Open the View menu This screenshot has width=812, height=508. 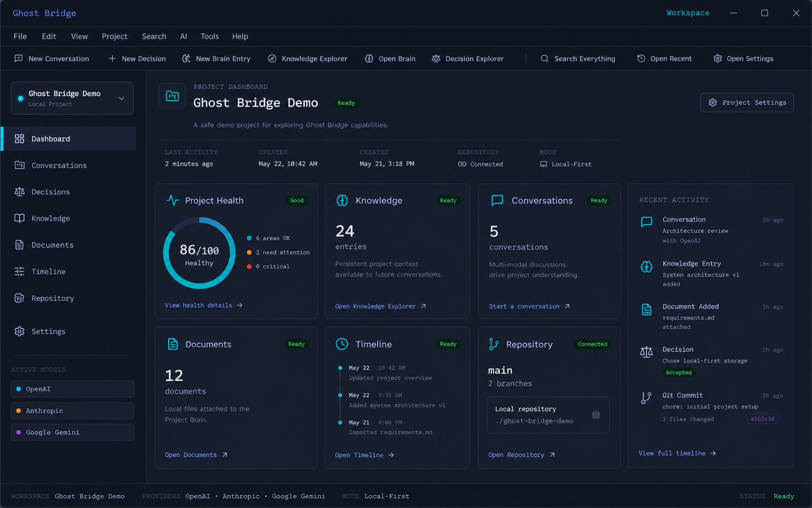(79, 36)
